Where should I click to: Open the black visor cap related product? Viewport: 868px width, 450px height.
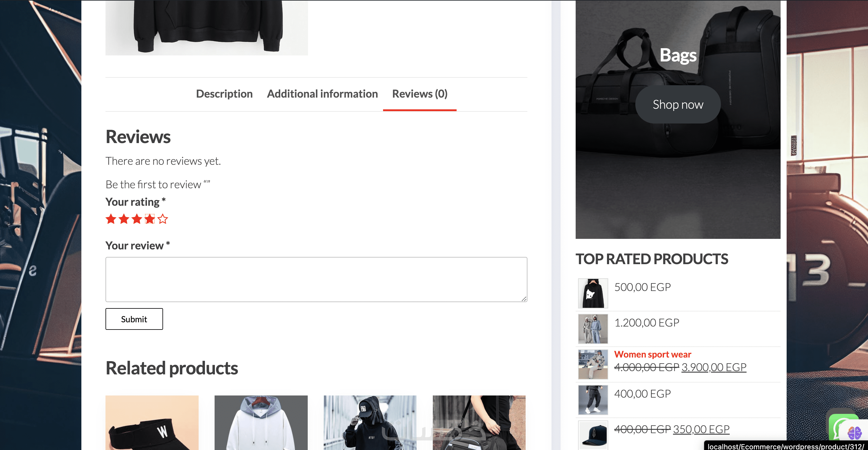(152, 423)
